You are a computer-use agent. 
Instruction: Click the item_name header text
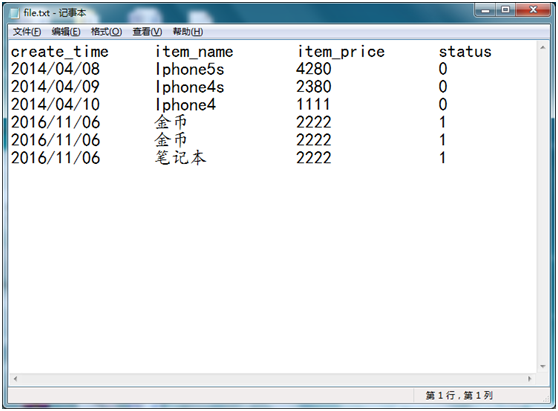coord(194,52)
